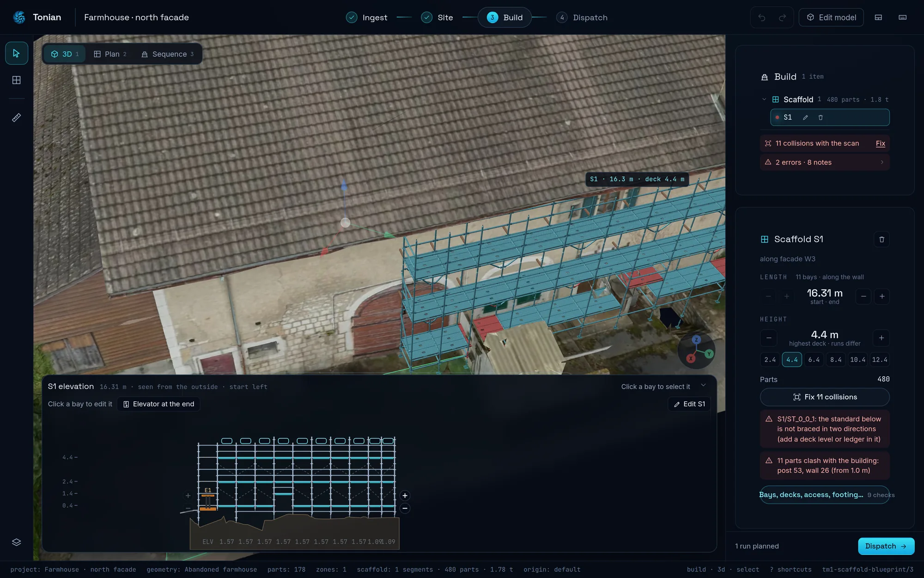The width and height of the screenshot is (924, 578).
Task: Set height preset to 2.4
Action: [770, 360]
